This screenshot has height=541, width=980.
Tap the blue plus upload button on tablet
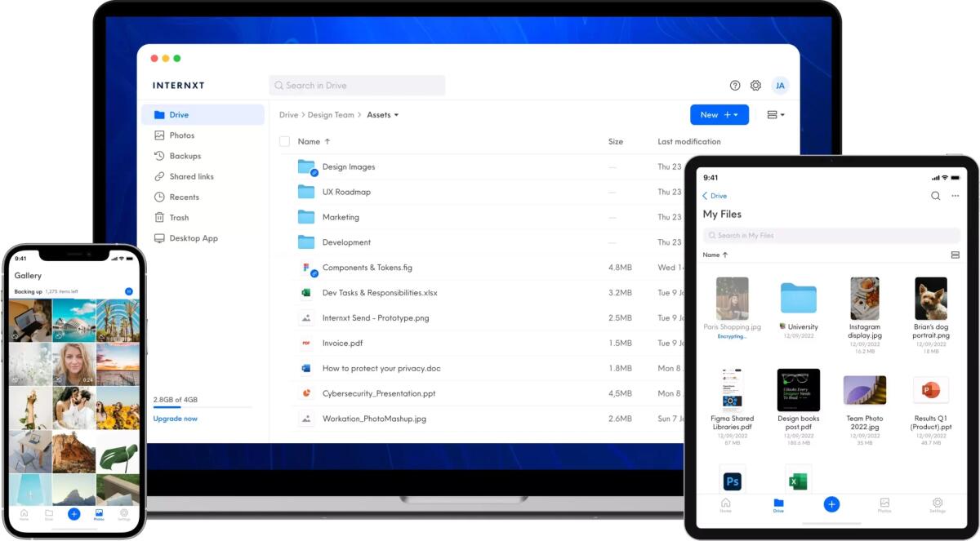[x=831, y=504]
